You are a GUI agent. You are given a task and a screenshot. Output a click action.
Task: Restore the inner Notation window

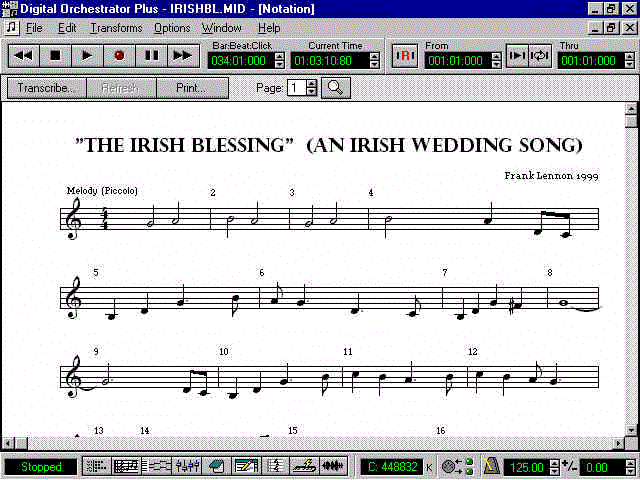click(x=611, y=28)
